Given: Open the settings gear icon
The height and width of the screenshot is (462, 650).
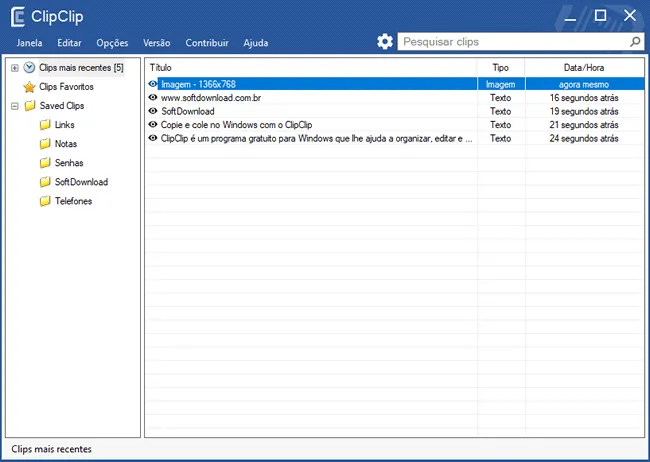Looking at the screenshot, I should click(385, 41).
